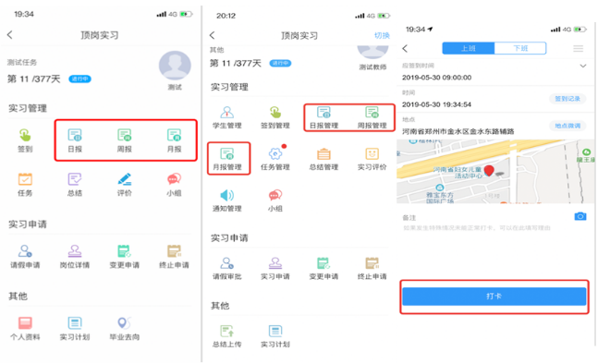Tap the camera icon beside 备注
The width and height of the screenshot is (598, 364).
(580, 216)
